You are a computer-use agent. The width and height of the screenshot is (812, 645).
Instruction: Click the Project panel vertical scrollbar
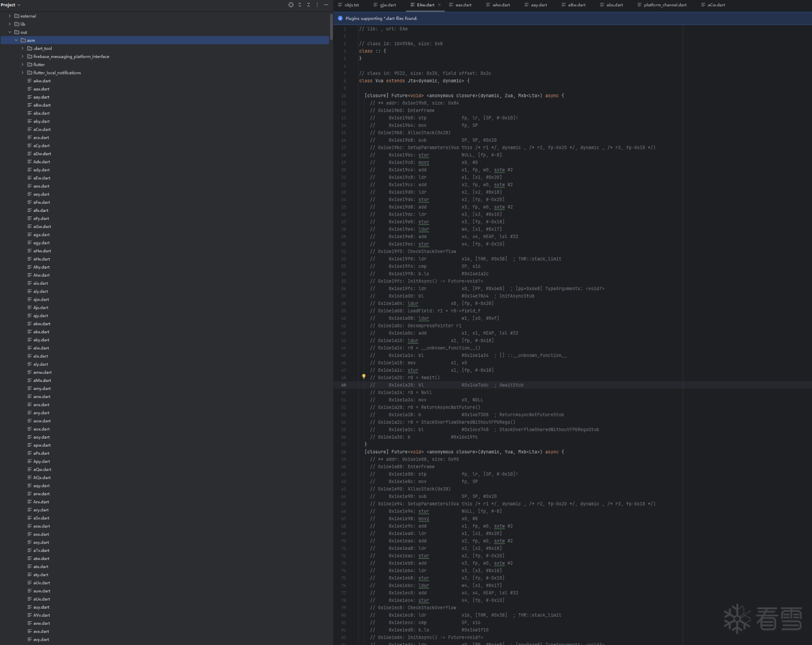pyautogui.click(x=331, y=27)
